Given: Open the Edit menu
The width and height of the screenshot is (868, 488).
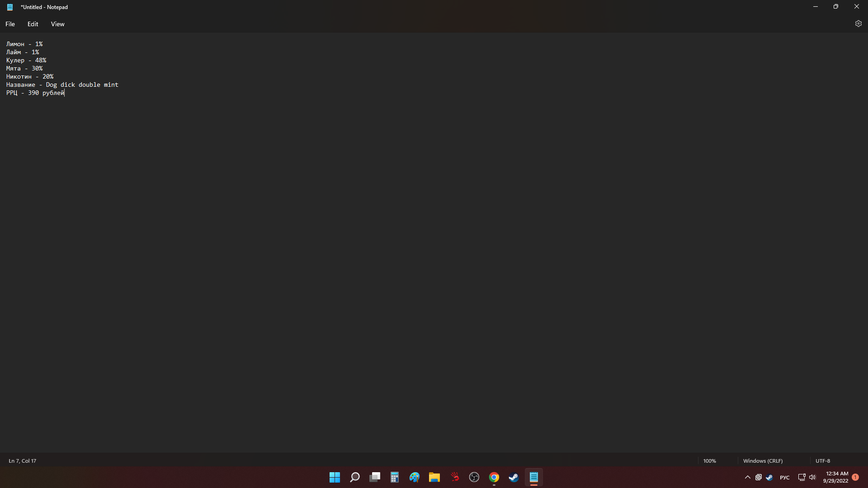Looking at the screenshot, I should pyautogui.click(x=33, y=24).
